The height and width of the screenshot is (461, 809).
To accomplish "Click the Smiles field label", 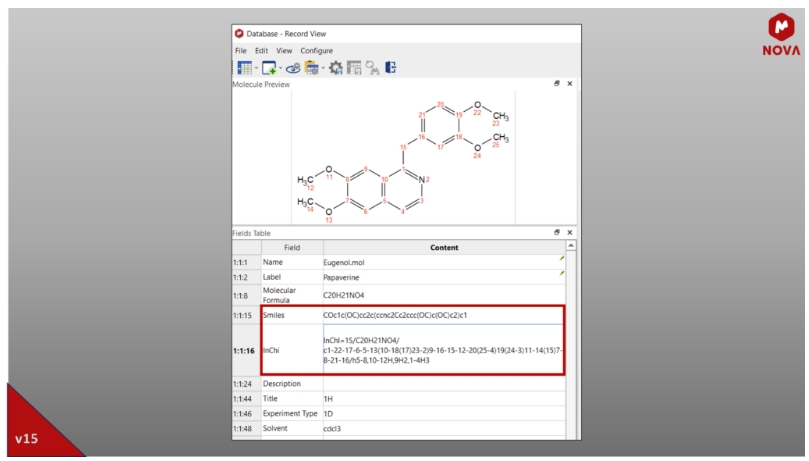I will click(273, 315).
